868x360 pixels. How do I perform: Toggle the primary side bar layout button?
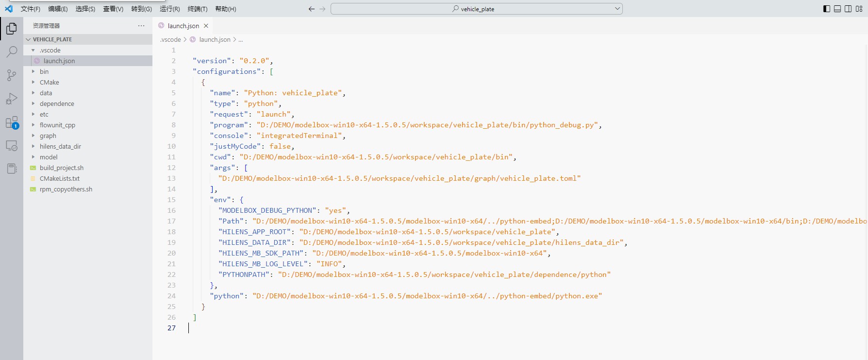pyautogui.click(x=827, y=9)
